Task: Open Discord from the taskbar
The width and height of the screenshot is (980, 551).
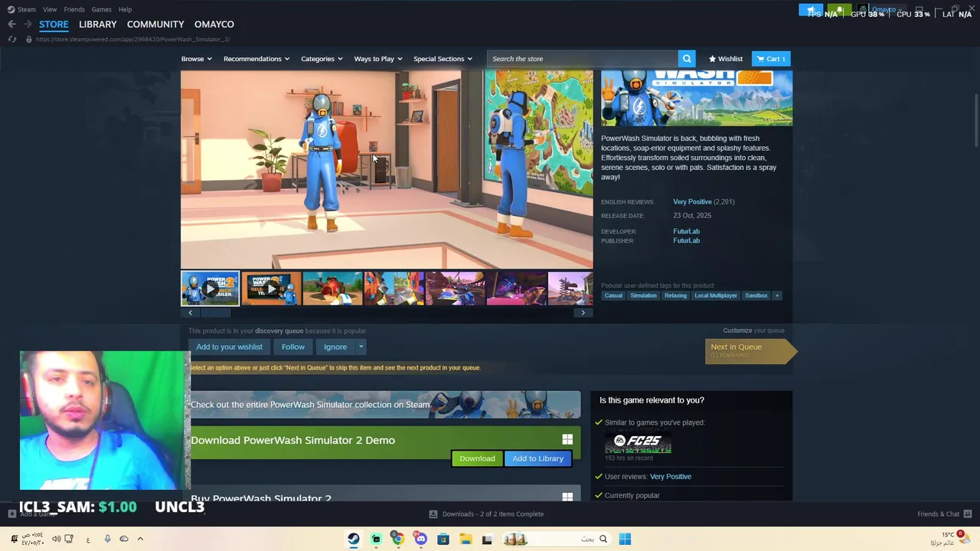Action: 420,539
